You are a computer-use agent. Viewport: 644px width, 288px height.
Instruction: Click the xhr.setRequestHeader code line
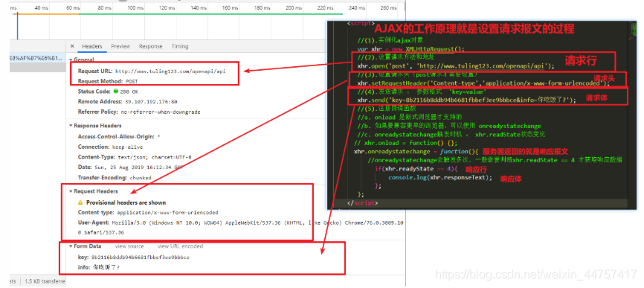click(x=484, y=83)
